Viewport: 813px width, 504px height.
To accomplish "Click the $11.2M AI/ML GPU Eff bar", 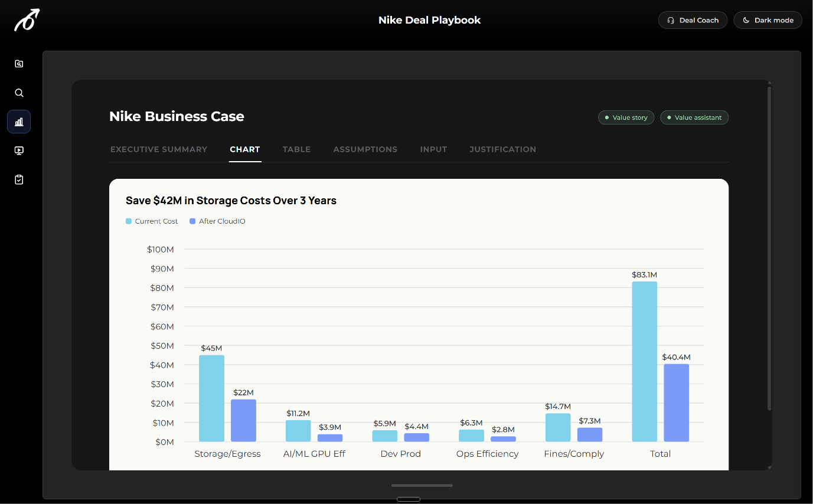I will point(298,431).
